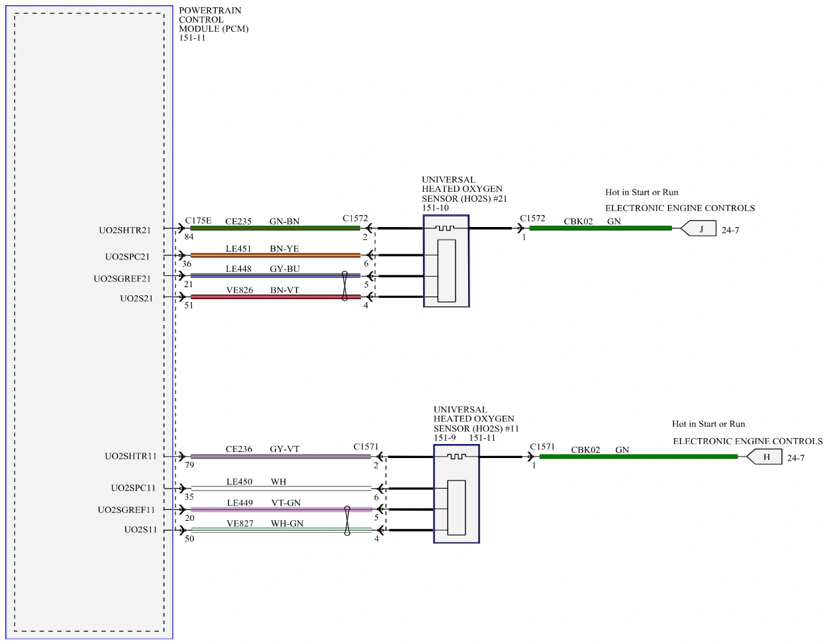Select the UO2SHTR21 pin label
The image size is (827, 644).
coord(125,230)
